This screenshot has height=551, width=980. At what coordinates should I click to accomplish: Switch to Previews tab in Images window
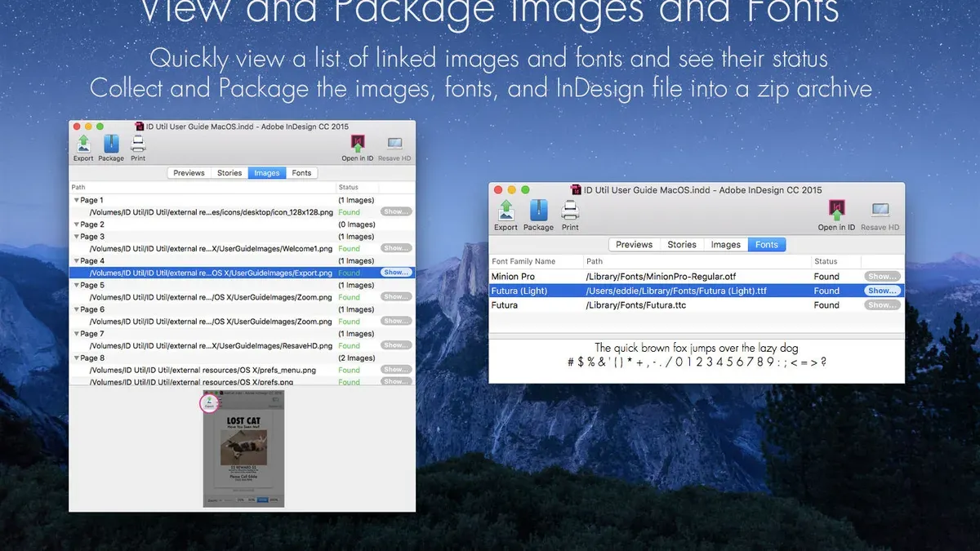[x=189, y=173]
